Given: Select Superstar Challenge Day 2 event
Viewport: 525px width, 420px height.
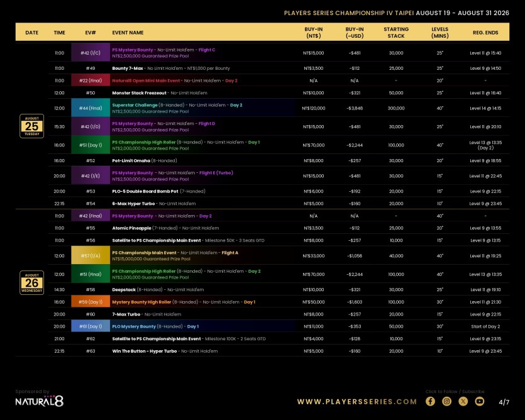Looking at the screenshot, I should point(177,105).
